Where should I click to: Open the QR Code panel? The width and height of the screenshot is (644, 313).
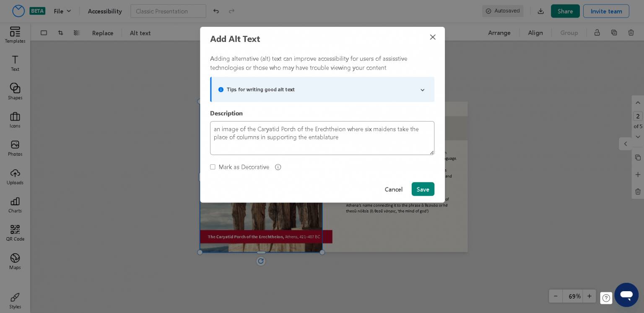(15, 233)
